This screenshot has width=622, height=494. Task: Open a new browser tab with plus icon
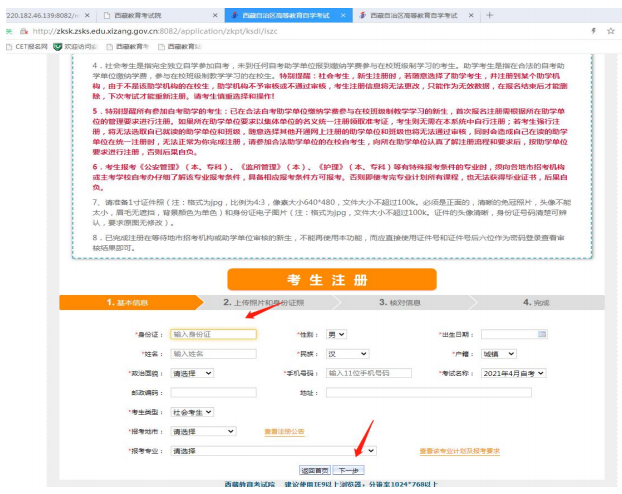489,16
